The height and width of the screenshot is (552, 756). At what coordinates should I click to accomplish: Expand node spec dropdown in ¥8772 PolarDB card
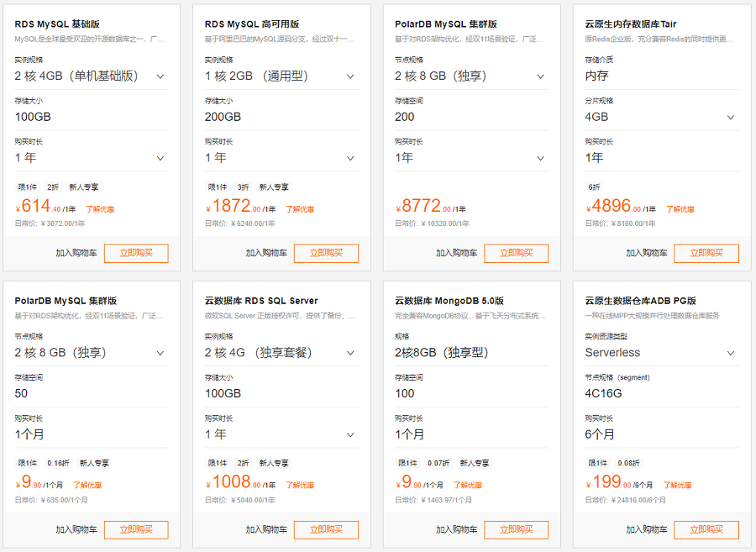471,76
